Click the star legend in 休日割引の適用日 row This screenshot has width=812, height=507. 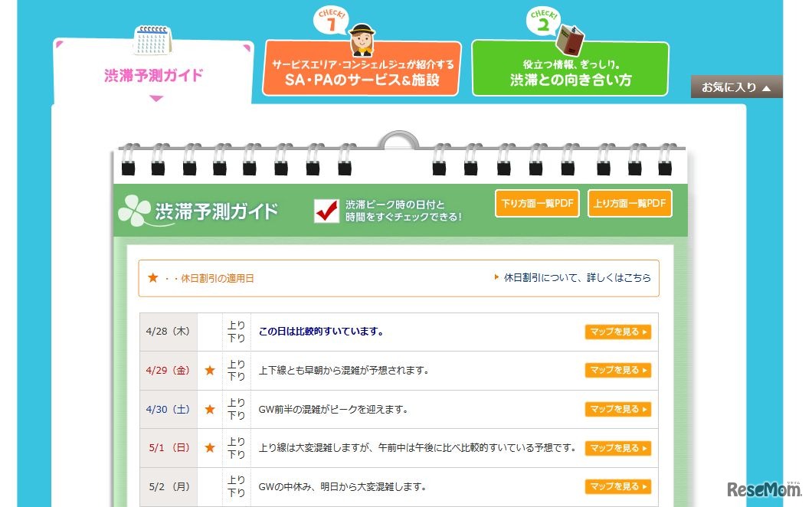point(152,278)
